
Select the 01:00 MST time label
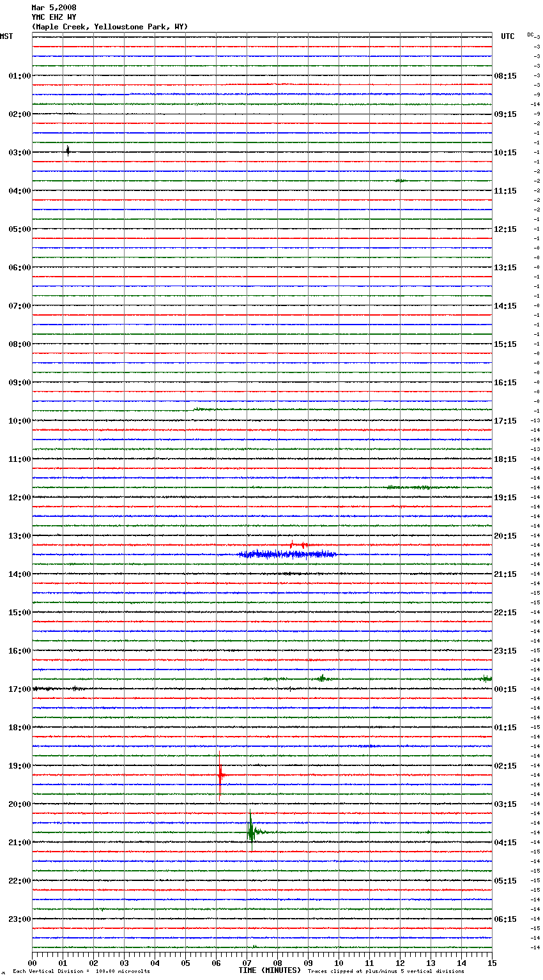pos(20,76)
